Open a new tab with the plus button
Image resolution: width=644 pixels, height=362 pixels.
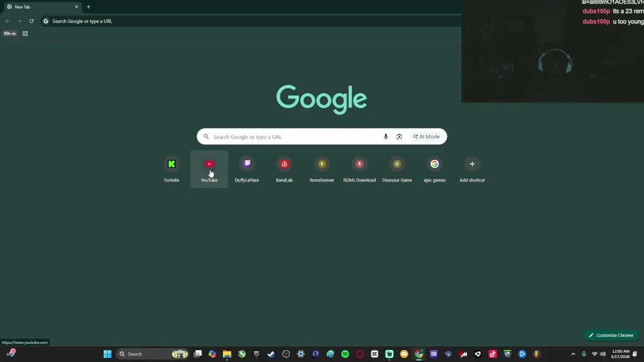tap(89, 7)
